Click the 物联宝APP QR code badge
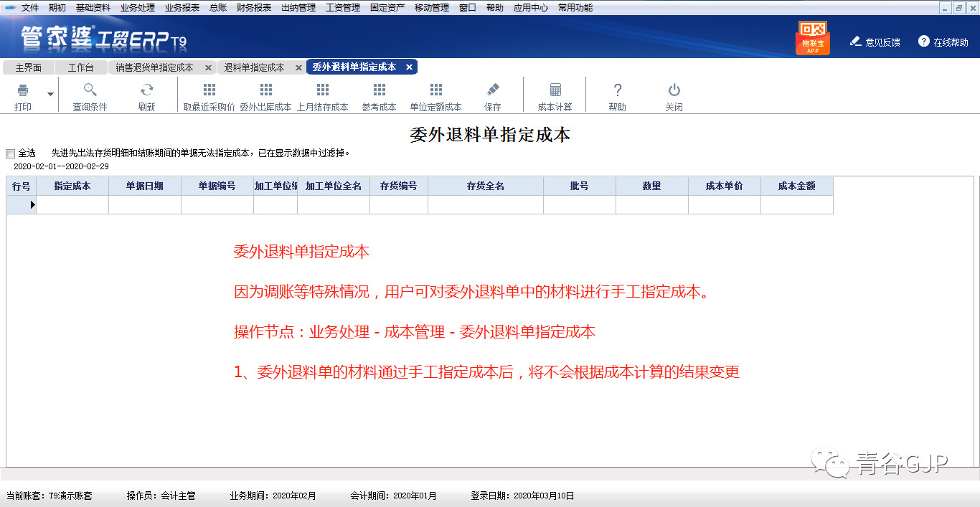980x507 pixels. (813, 37)
